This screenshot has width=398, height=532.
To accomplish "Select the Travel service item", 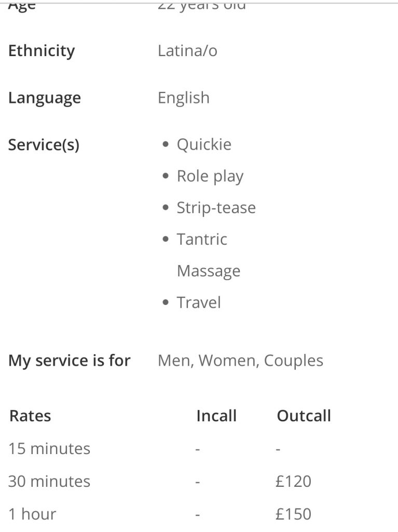I will [199, 303].
